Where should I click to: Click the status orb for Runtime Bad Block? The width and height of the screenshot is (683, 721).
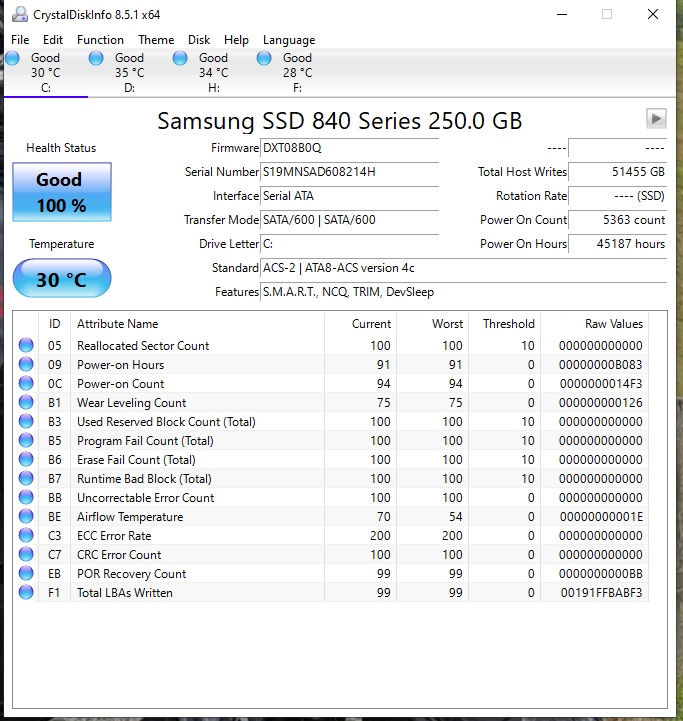(x=26, y=478)
